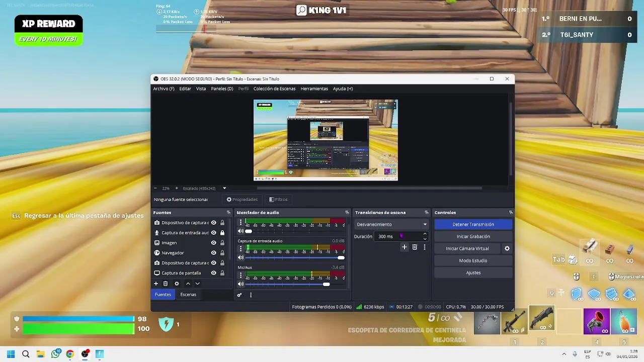Screen dimensions: 644x362
Task: Toggle lock on the Imagen source
Action: [222, 243]
